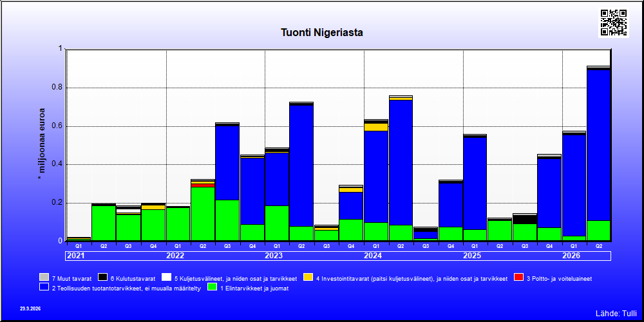Click the red '3 Poltto- ja voiteluaineet' swatch
The image size is (644, 322).
coord(518,278)
